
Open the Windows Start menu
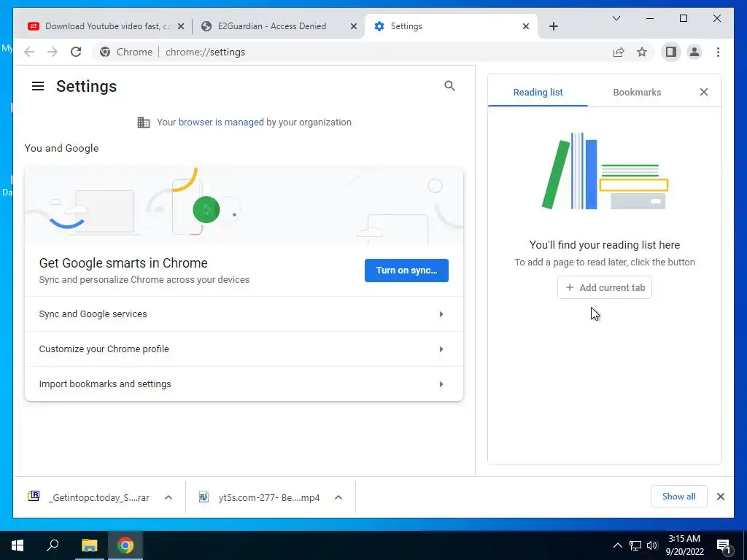(x=18, y=545)
